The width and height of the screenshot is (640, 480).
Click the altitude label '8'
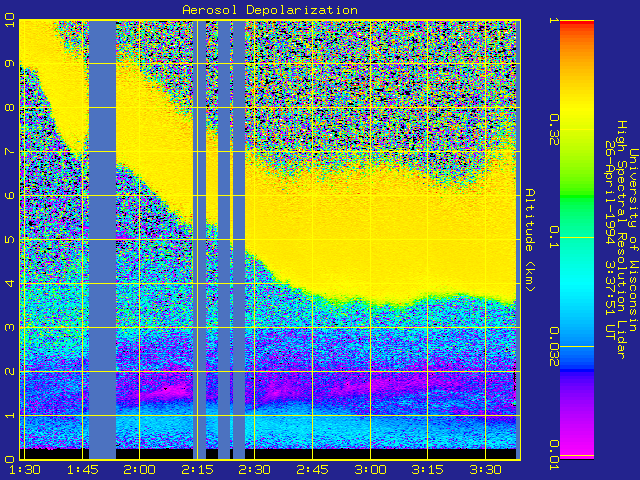[x=10, y=108]
